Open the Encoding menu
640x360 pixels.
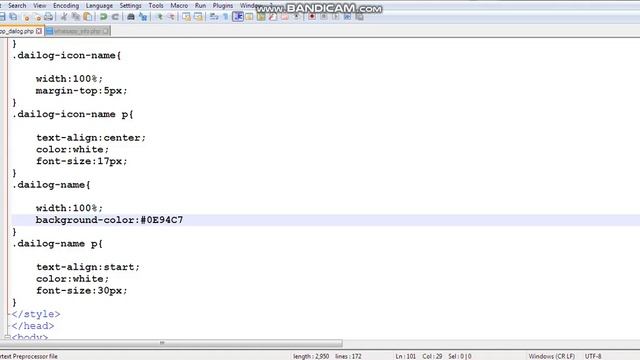point(66,5)
